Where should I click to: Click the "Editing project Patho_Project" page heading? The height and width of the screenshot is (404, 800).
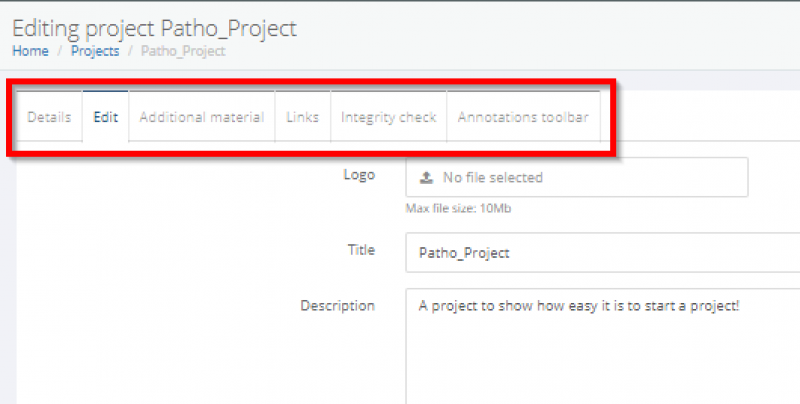point(154,25)
